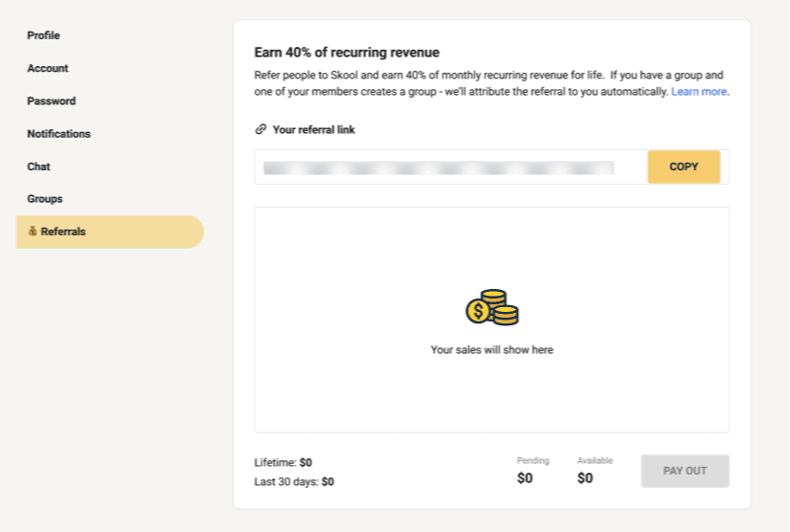Click the gold coins stack icon
This screenshot has width=790, height=532.
pyautogui.click(x=492, y=308)
